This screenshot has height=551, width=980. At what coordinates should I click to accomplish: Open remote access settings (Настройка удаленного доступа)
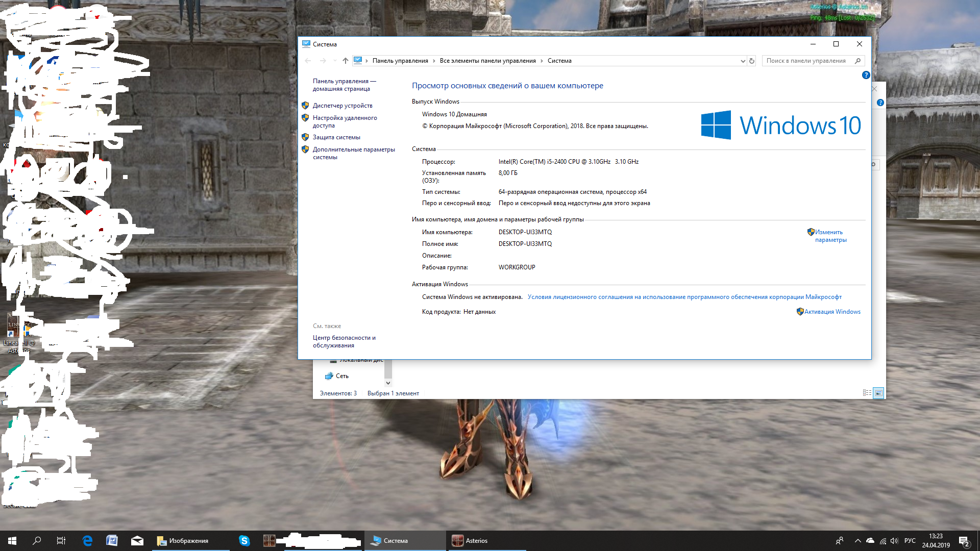coord(345,121)
